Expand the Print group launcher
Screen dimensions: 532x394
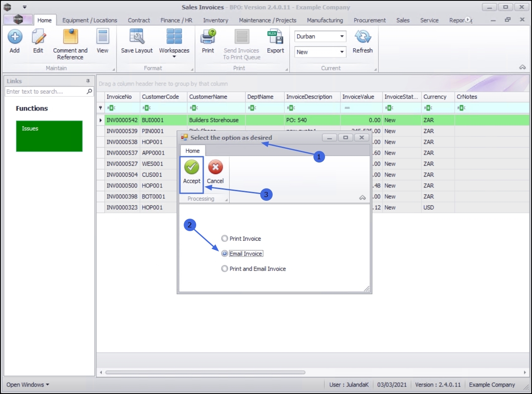286,69
